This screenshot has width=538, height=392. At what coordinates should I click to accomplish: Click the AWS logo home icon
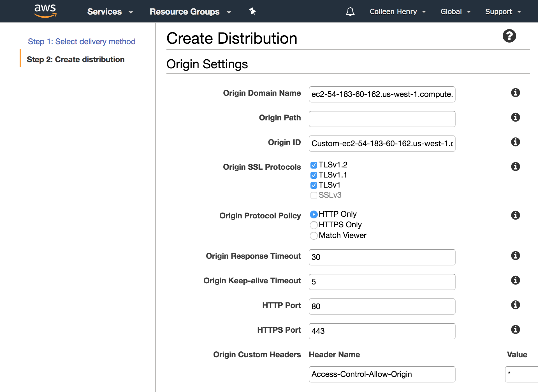(45, 11)
